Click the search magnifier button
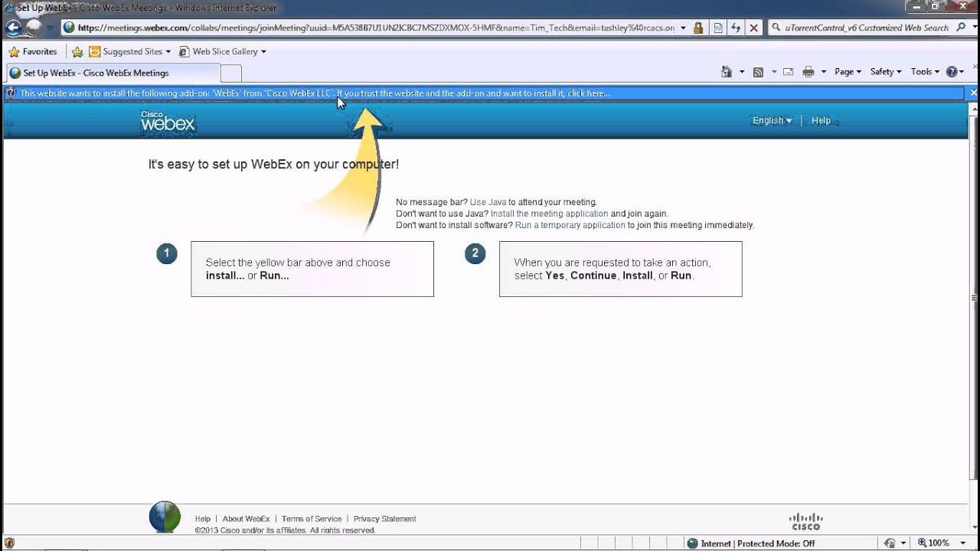This screenshot has width=980, height=551. pos(961,28)
